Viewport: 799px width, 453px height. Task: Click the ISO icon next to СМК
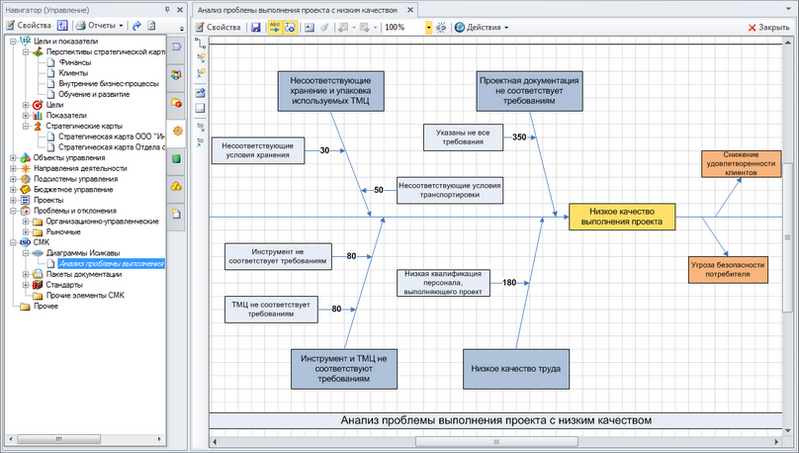(24, 242)
